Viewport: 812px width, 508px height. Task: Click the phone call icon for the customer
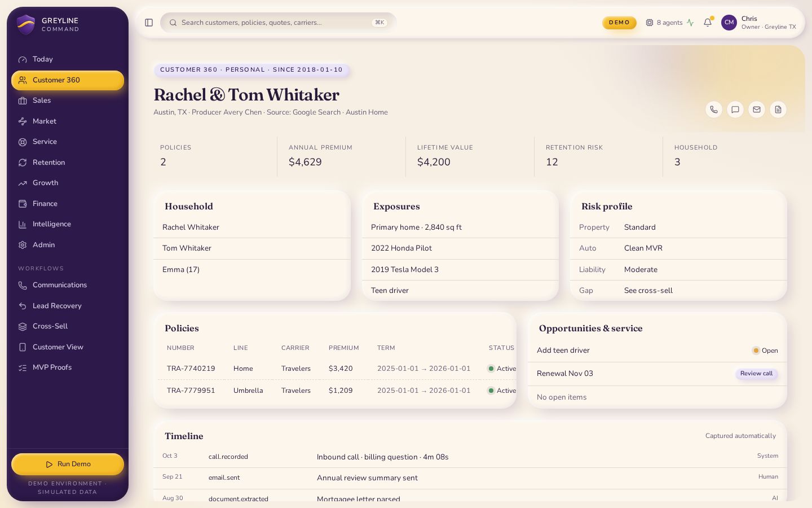point(714,110)
